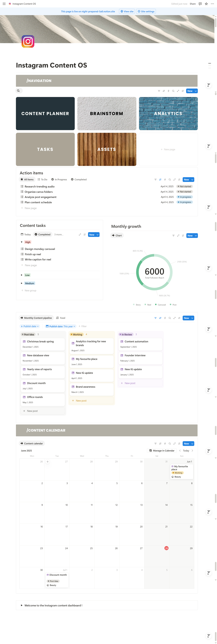The height and width of the screenshot is (644, 217).
Task: Collapse the High priority group toggle
Action: click(21, 242)
